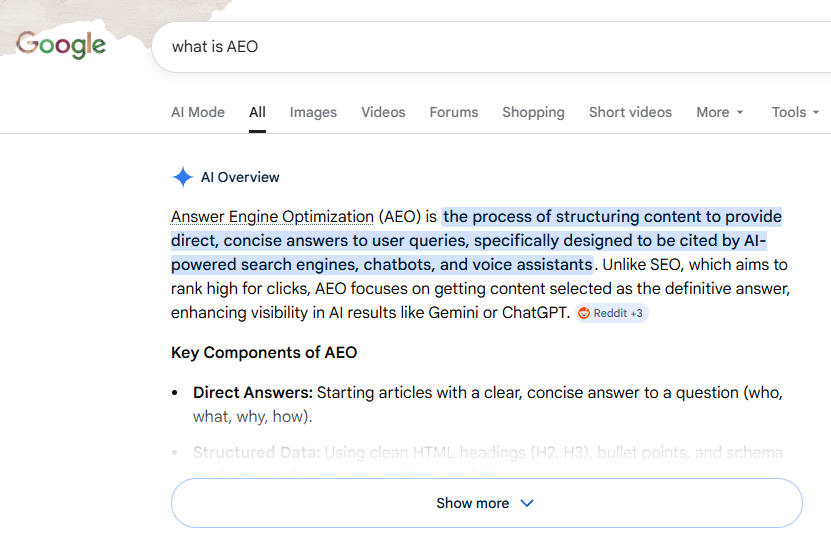Click the Answer Engine Optimization link
Viewport: 831px width, 538px height.
coord(272,217)
